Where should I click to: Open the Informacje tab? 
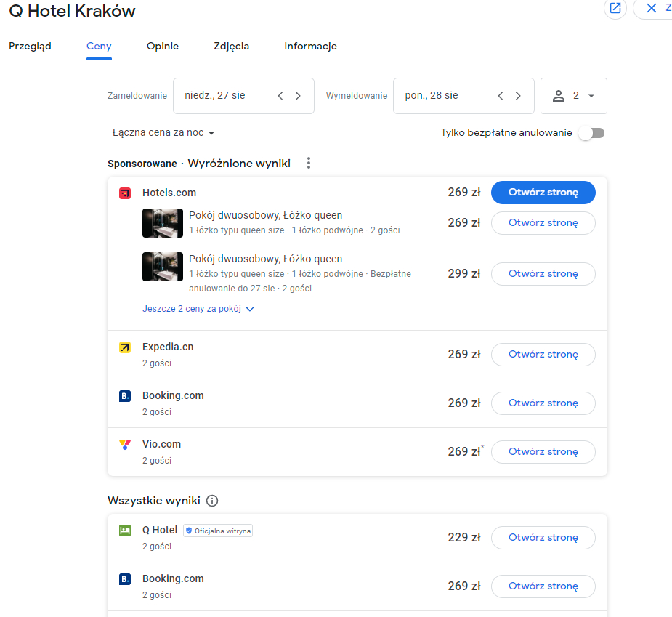[x=310, y=46]
